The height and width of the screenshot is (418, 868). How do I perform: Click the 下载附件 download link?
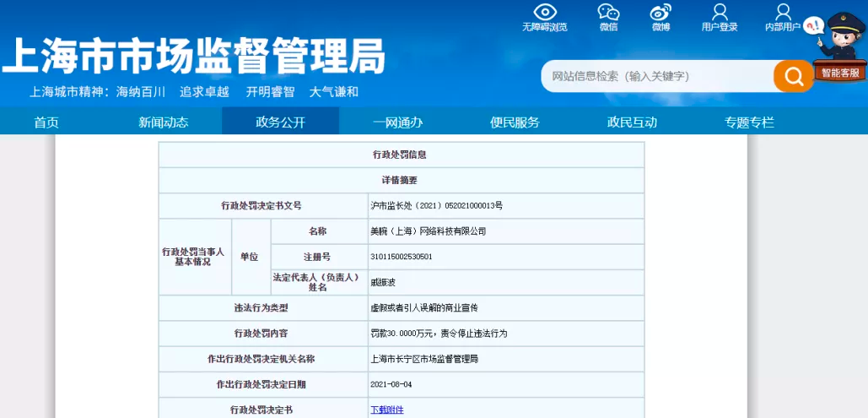(387, 410)
